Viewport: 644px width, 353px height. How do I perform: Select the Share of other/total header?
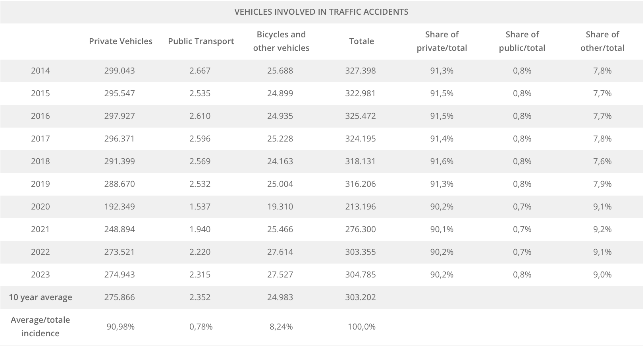[x=602, y=41]
